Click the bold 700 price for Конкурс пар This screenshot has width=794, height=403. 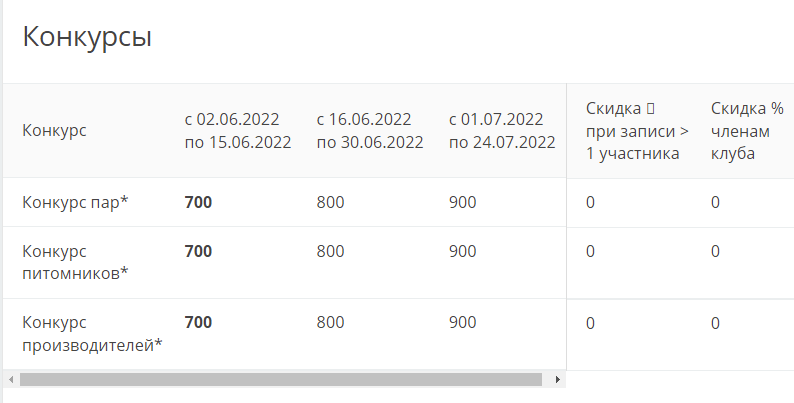click(x=198, y=202)
